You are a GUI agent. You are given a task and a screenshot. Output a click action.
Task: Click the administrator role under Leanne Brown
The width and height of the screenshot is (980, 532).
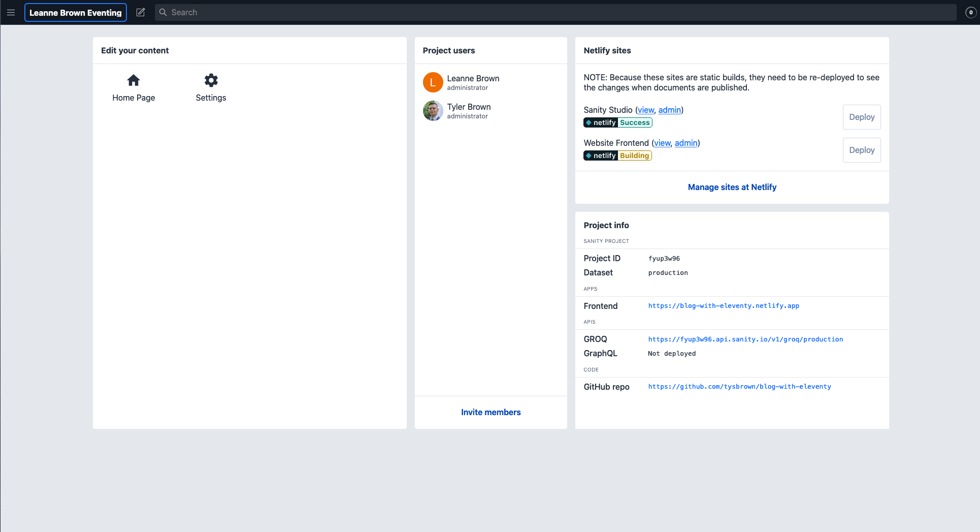[x=468, y=88]
